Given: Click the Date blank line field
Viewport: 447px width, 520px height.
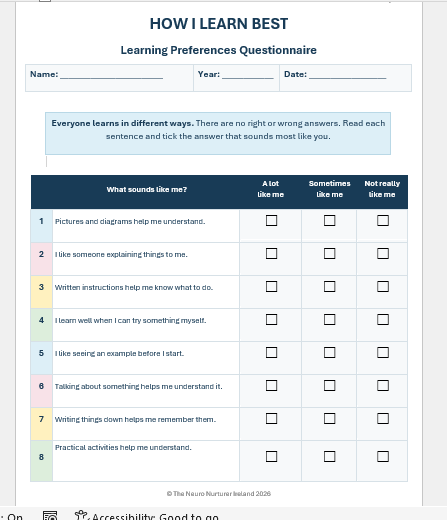Looking at the screenshot, I should coord(348,75).
